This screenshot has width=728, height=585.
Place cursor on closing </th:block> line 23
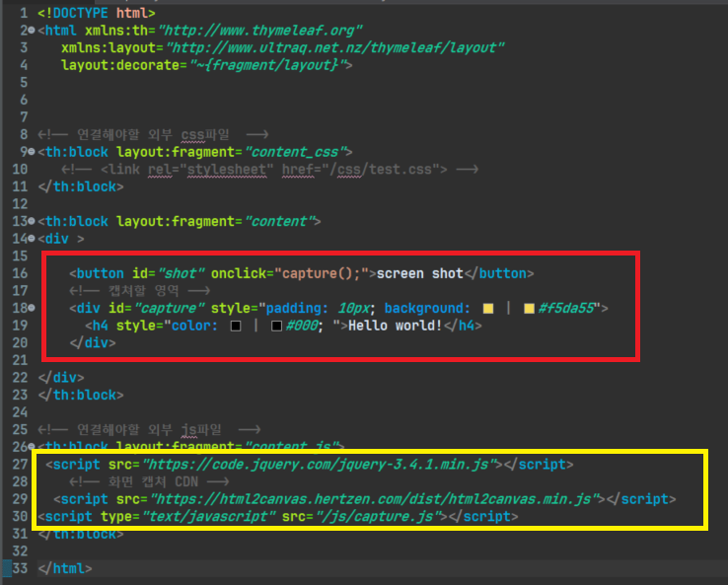[x=81, y=396]
